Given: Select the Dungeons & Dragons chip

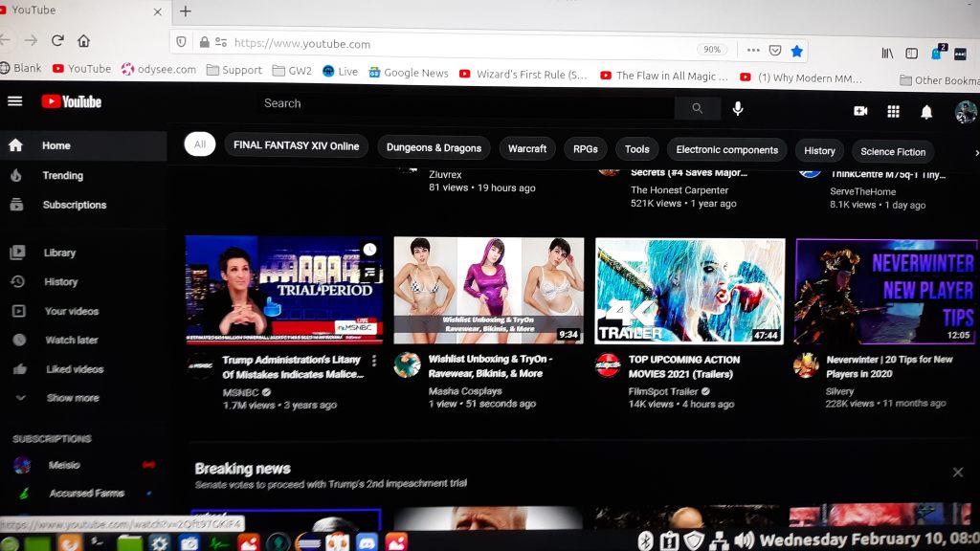Looking at the screenshot, I should 434,147.
